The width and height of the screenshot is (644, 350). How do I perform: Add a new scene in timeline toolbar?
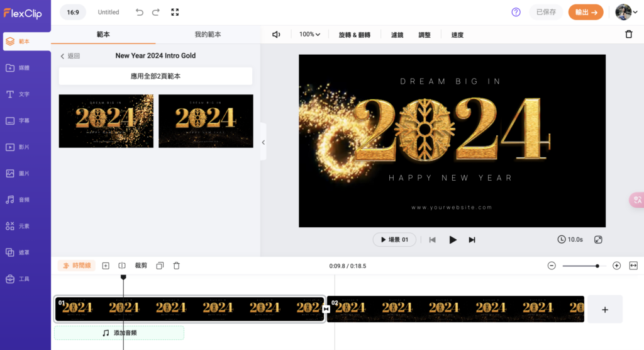[106, 266]
